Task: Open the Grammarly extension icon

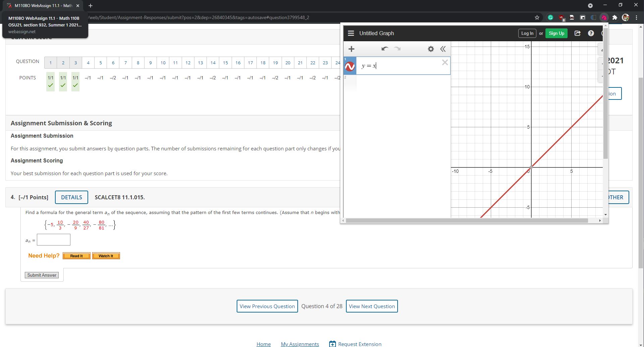Action: pos(550,17)
